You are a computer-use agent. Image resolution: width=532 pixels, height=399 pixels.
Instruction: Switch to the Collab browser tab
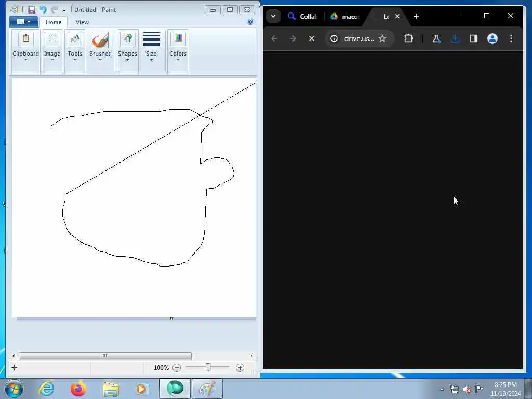(302, 16)
